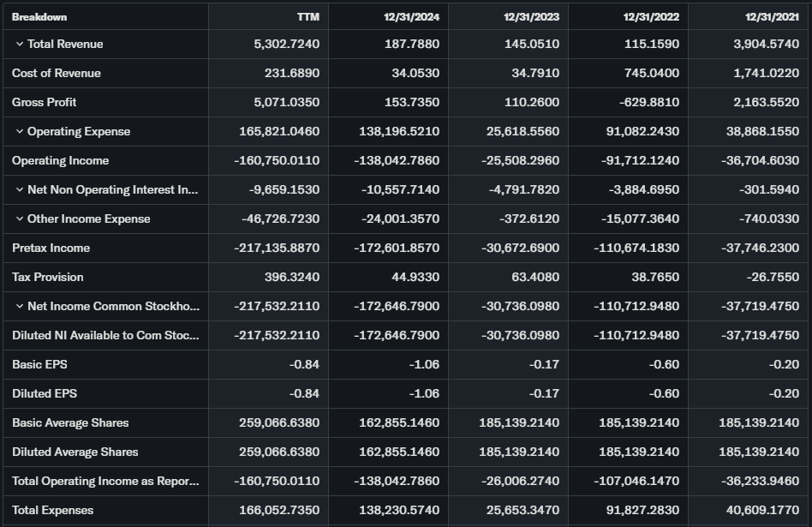Viewport: 812px width, 527px height.
Task: Collapse the Operating Expense row chevron
Action: tap(19, 131)
